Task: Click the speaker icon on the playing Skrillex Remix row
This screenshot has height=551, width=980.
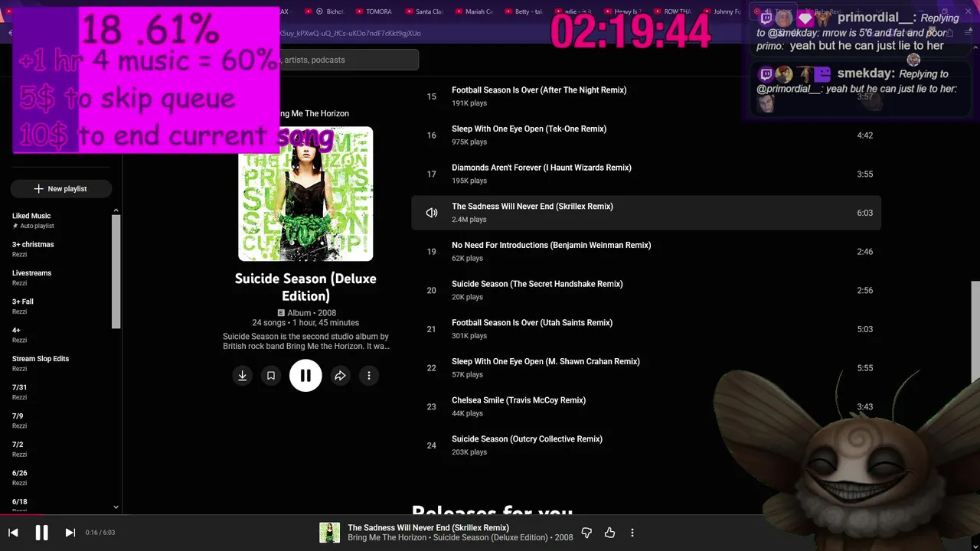Action: (432, 213)
